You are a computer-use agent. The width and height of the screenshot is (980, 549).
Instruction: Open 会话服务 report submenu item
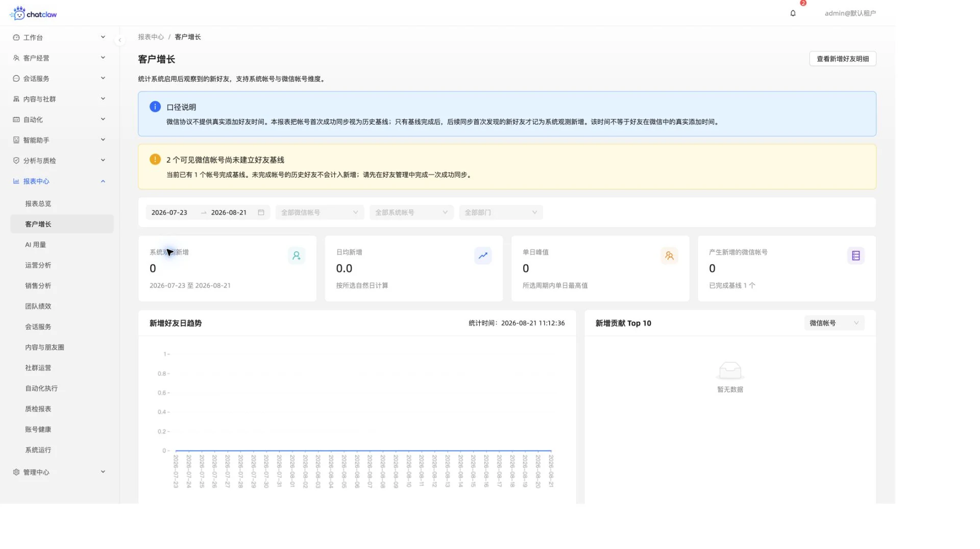[x=62, y=326]
